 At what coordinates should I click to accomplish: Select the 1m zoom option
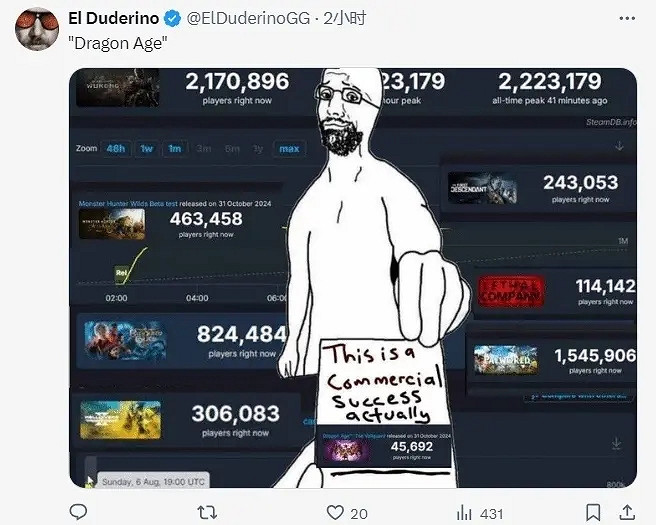(175, 149)
